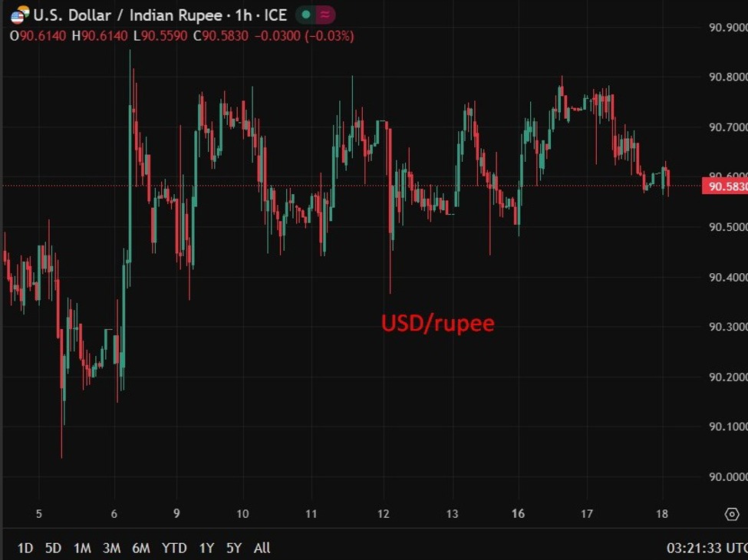The width and height of the screenshot is (748, 560).
Task: Open timezone menu at 03:21:33 UTC
Action: [705, 548]
